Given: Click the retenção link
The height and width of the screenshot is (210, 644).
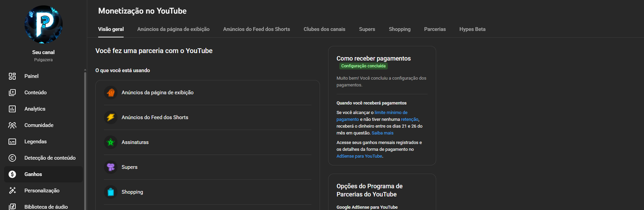Looking at the screenshot, I should click(x=409, y=119).
